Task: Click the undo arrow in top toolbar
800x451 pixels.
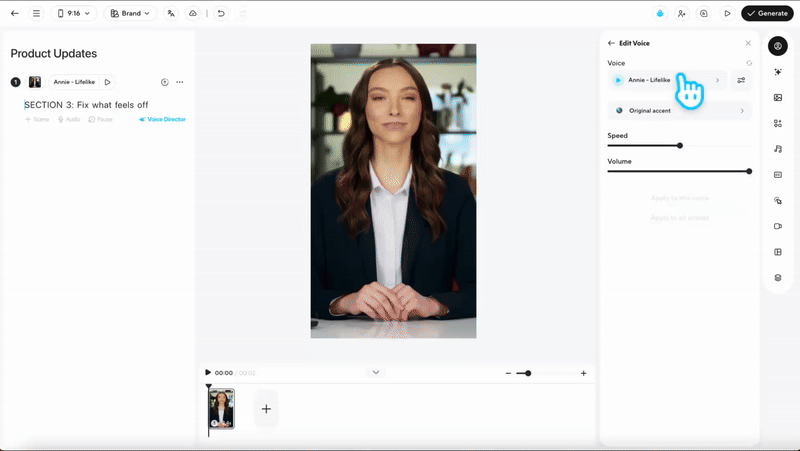Action: coord(221,14)
